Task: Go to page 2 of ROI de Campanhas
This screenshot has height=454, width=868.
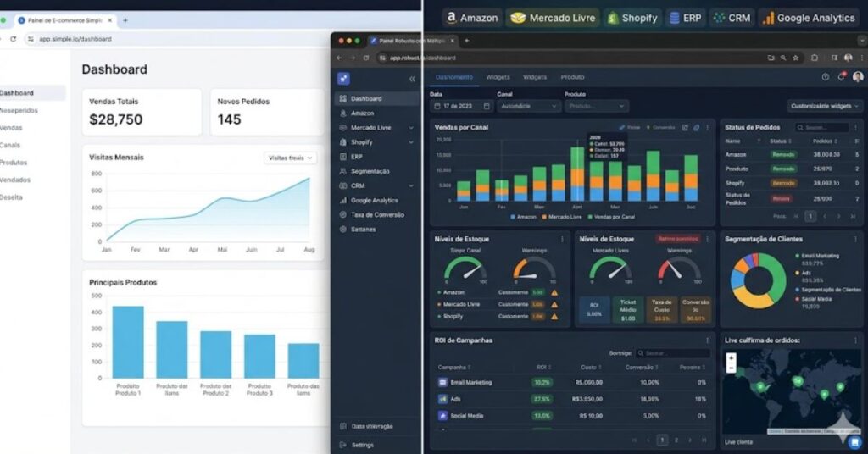Action: click(x=676, y=440)
